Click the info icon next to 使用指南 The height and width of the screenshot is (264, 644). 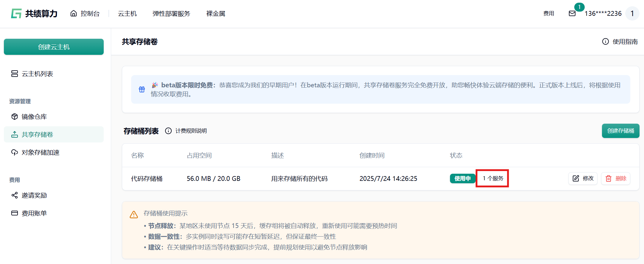pyautogui.click(x=605, y=41)
